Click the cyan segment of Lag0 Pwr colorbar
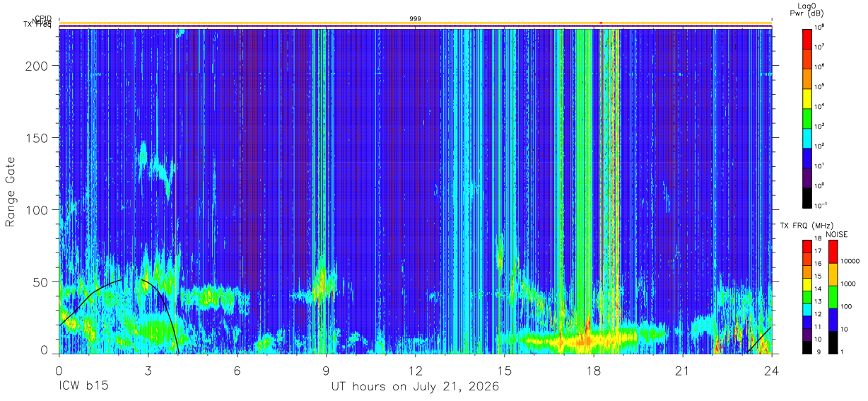 807,136
